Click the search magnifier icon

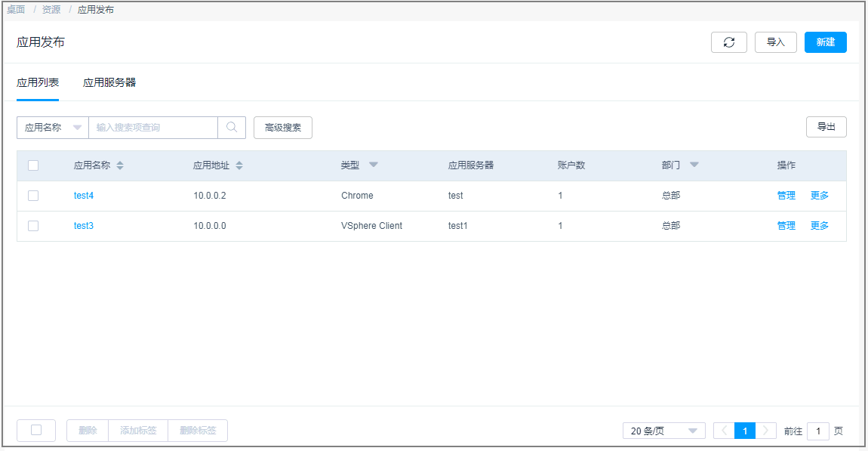[232, 128]
